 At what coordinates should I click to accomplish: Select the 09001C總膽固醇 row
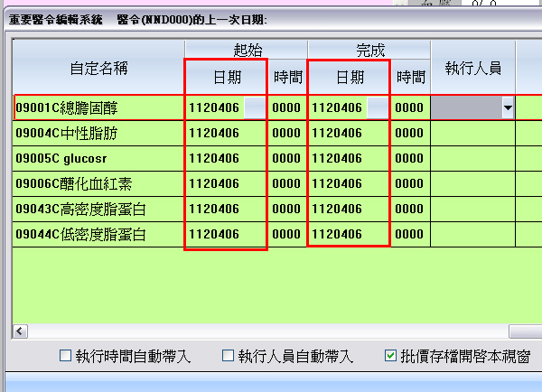(98, 108)
